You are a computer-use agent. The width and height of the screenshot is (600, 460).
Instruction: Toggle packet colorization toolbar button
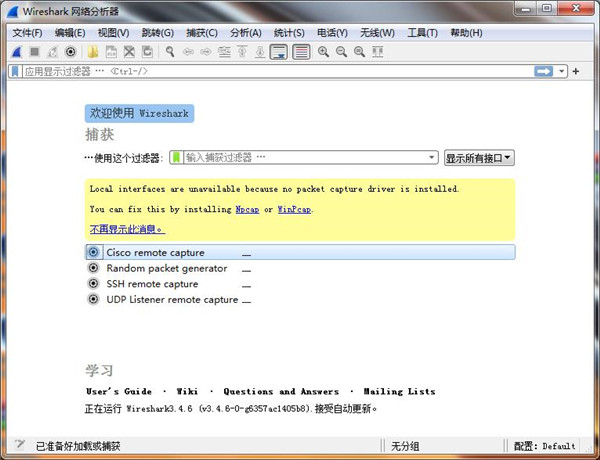[x=301, y=52]
